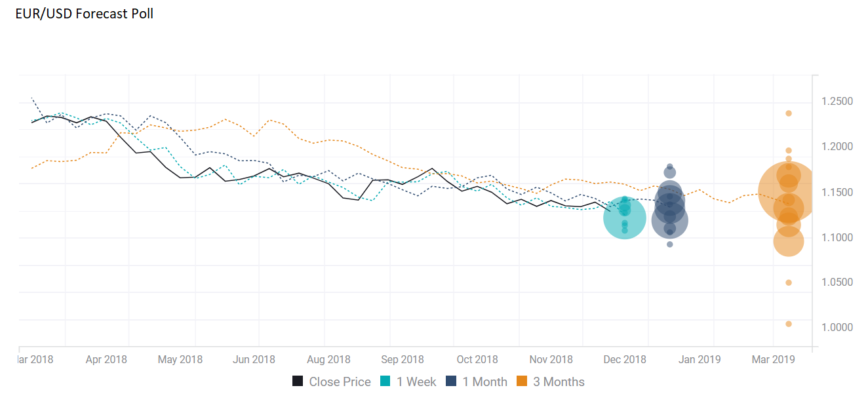Click the topmost small orange forecast dot
Viewport: 868px width, 411px height.
click(789, 113)
